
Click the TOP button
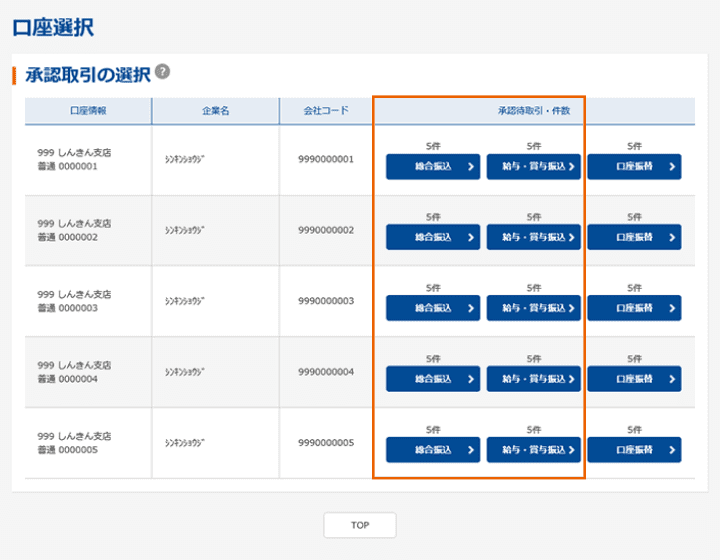coord(360,525)
